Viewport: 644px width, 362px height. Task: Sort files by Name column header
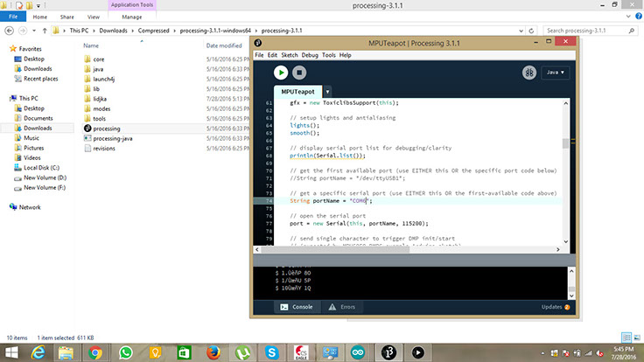91,45
